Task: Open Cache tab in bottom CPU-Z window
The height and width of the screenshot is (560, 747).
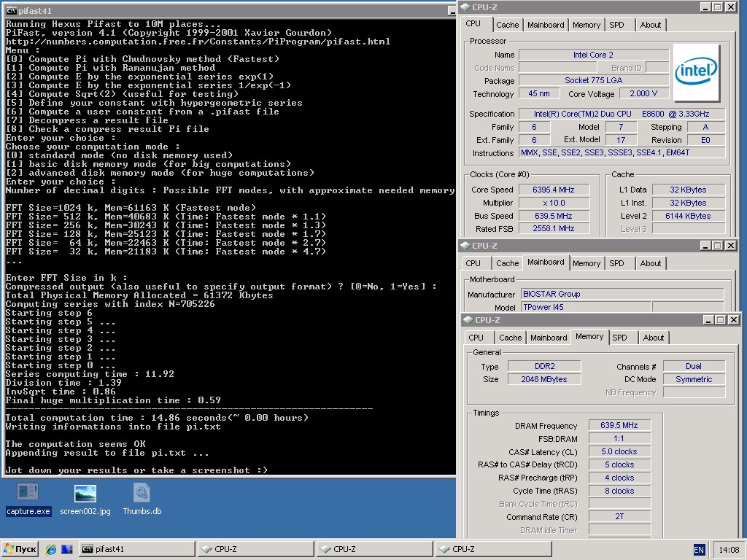Action: point(510,338)
